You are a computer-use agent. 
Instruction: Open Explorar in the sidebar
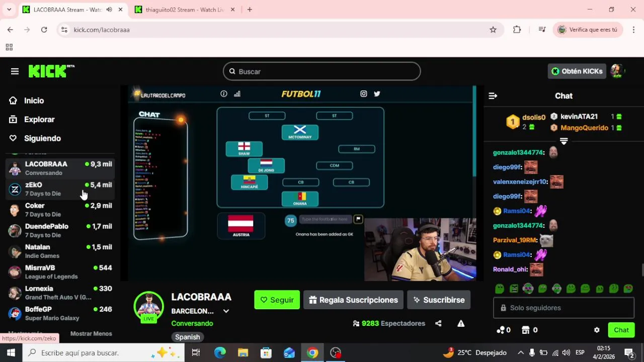click(x=32, y=120)
